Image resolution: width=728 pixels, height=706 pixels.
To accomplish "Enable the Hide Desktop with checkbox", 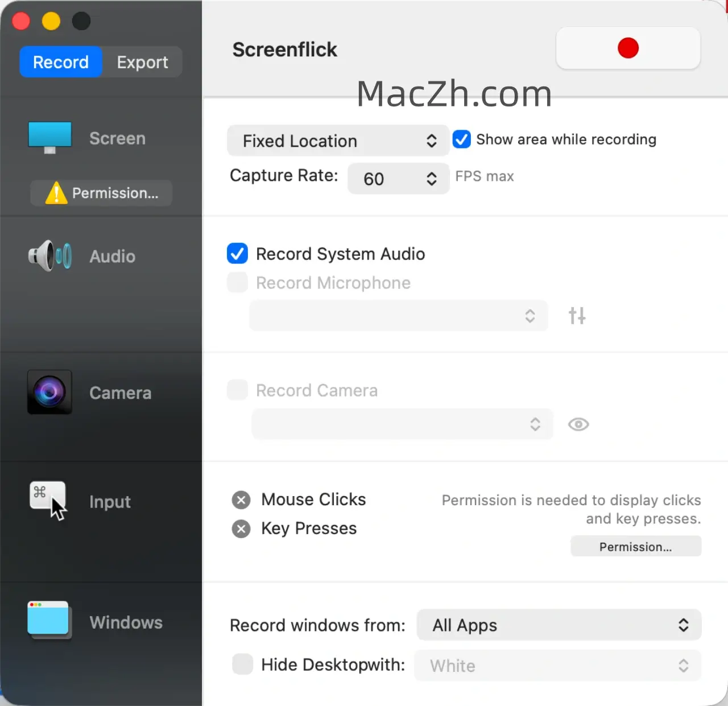I will [x=243, y=664].
